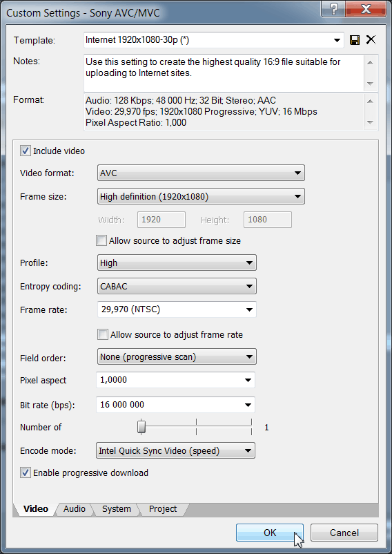Click the Width input field
This screenshot has width=392, height=554.
click(161, 220)
